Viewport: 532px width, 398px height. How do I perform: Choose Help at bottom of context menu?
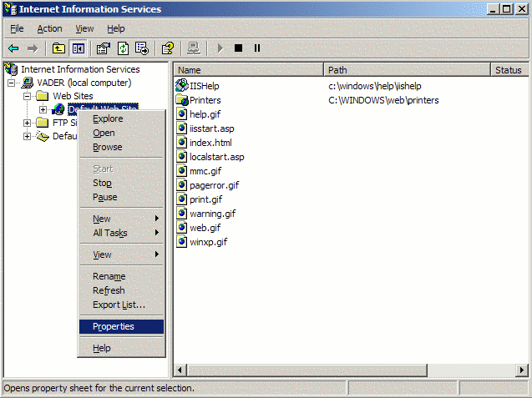coord(121,348)
